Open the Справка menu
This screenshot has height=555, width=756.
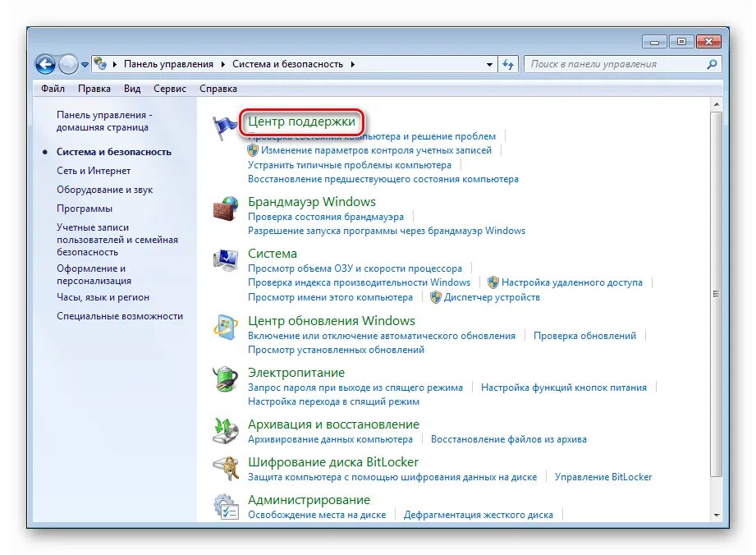coord(218,89)
